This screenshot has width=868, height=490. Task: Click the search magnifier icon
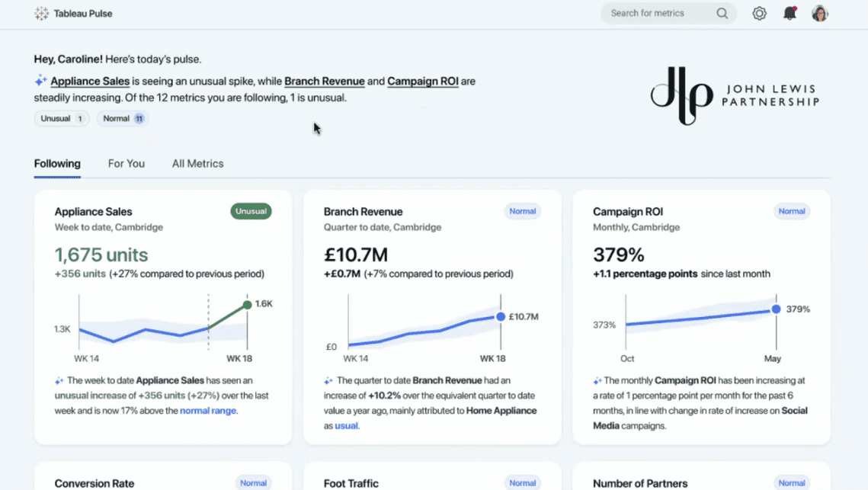[722, 14]
